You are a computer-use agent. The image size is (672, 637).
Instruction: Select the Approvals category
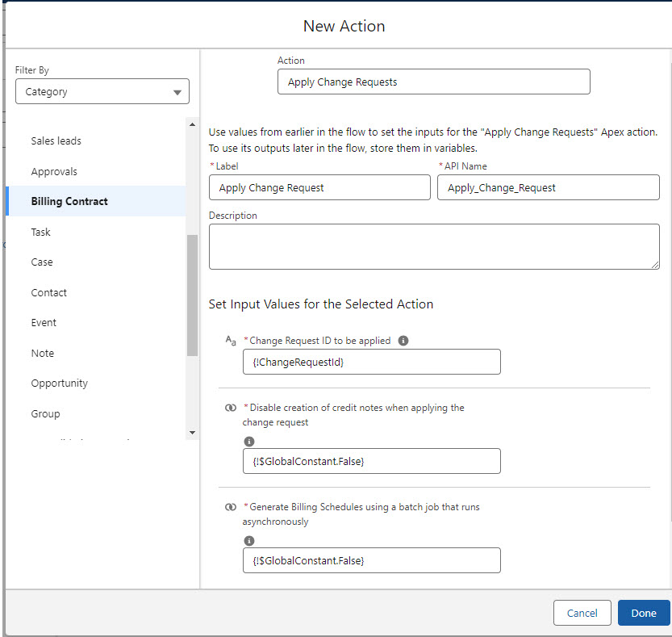[54, 172]
